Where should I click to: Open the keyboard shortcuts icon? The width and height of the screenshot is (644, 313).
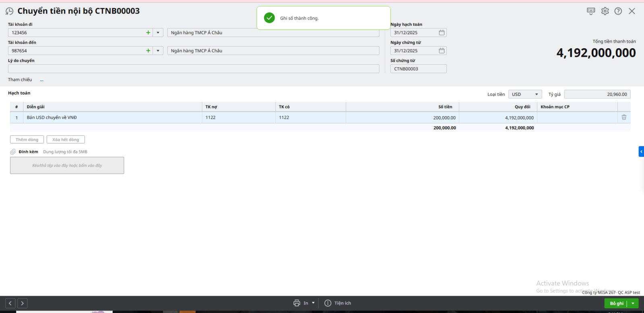591,11
